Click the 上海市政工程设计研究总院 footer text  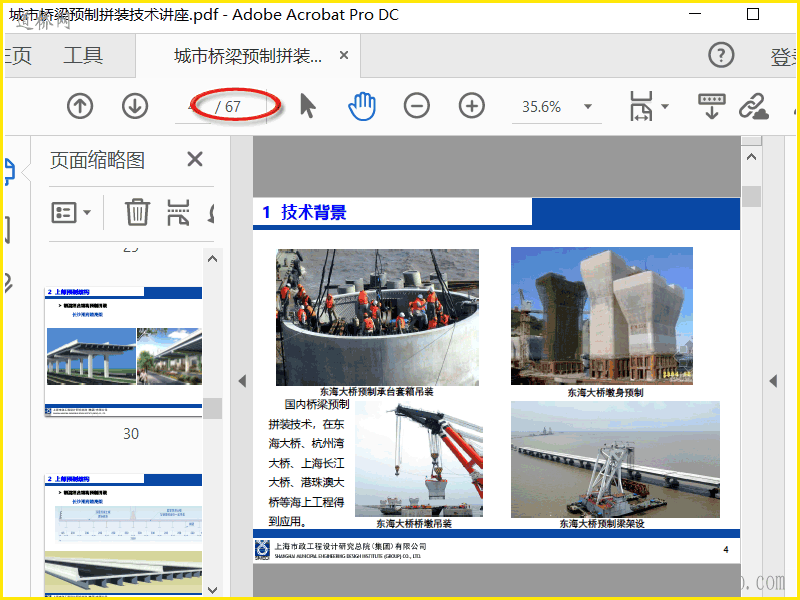350,546
